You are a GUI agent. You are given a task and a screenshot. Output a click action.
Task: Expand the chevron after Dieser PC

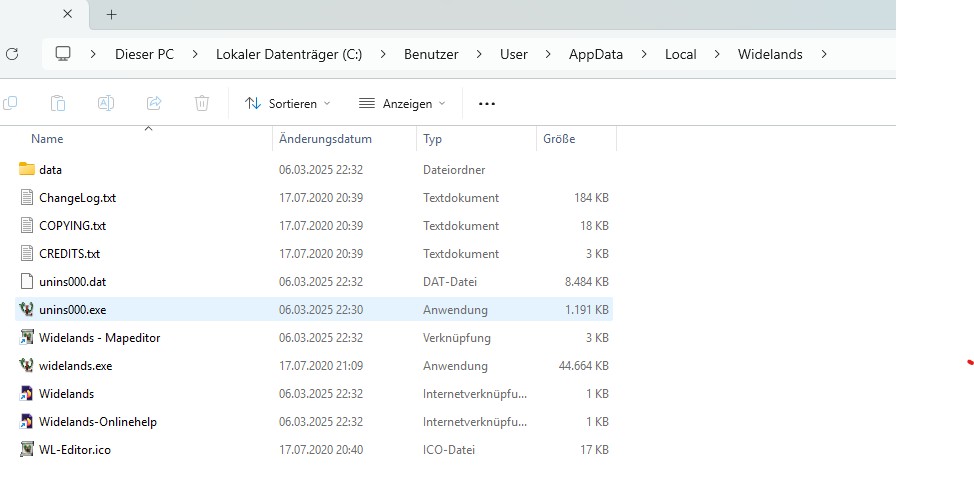coord(195,55)
